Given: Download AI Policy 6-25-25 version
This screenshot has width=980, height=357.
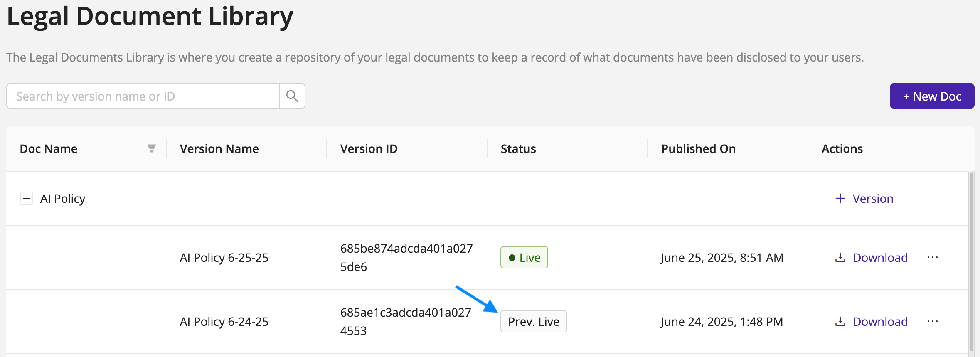Looking at the screenshot, I should 871,257.
